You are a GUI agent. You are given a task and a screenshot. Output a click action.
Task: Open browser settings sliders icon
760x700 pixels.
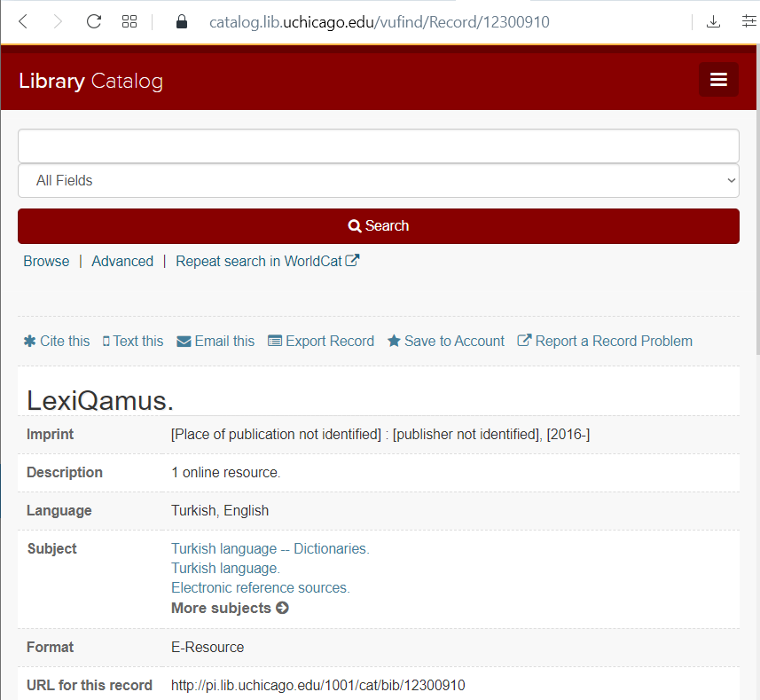(749, 21)
